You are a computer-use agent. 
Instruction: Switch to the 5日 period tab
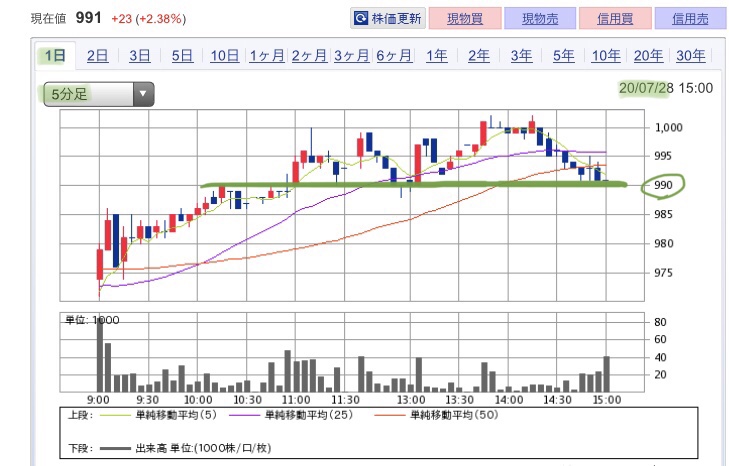tap(182, 56)
